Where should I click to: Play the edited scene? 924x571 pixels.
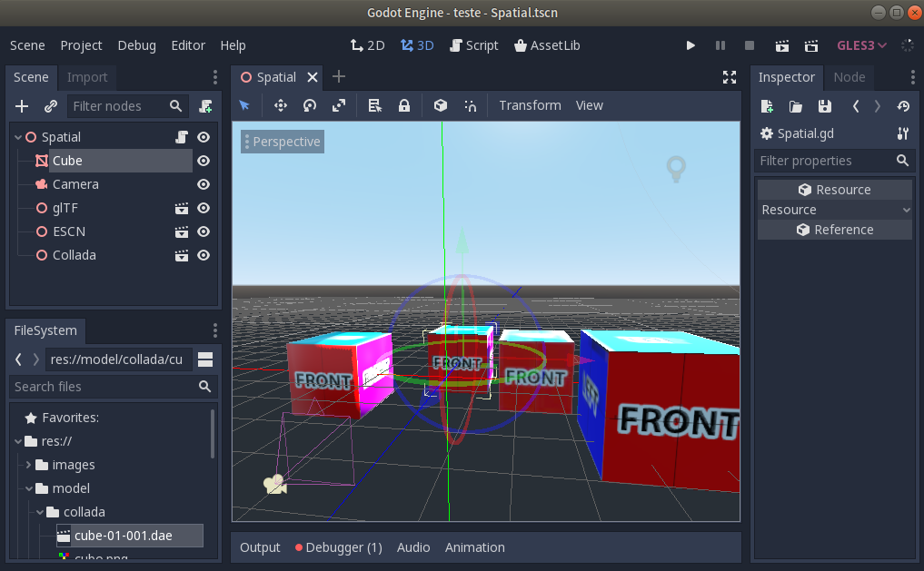(x=782, y=45)
